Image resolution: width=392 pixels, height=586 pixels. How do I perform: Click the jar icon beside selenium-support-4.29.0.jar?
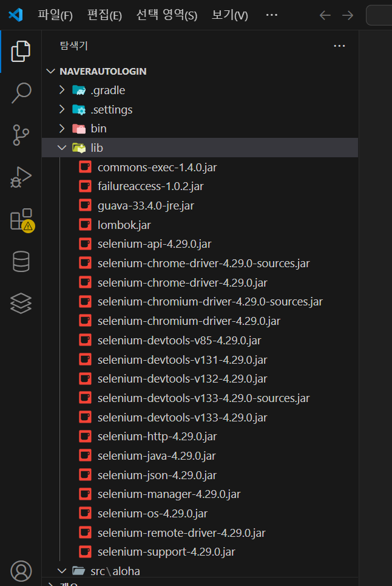click(x=85, y=551)
